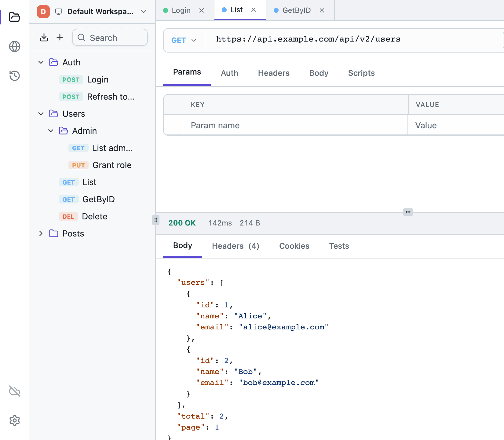Open the GET List admins request
The image size is (504, 440).
click(92, 148)
